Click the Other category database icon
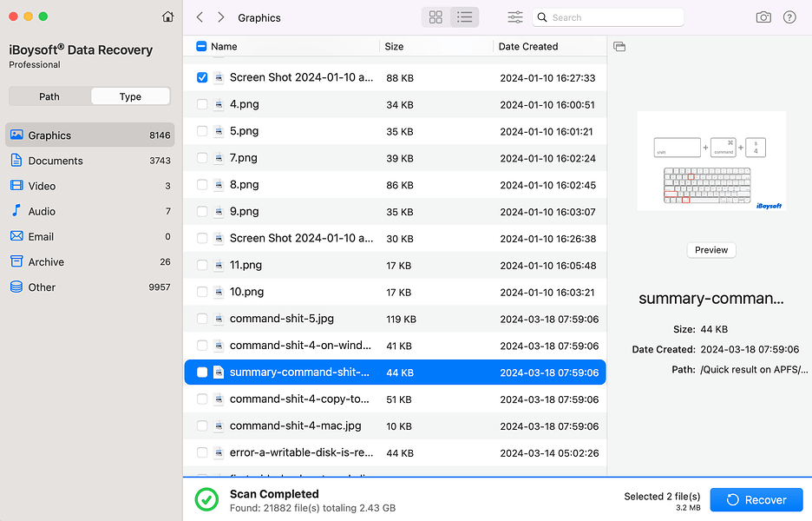 (16, 287)
